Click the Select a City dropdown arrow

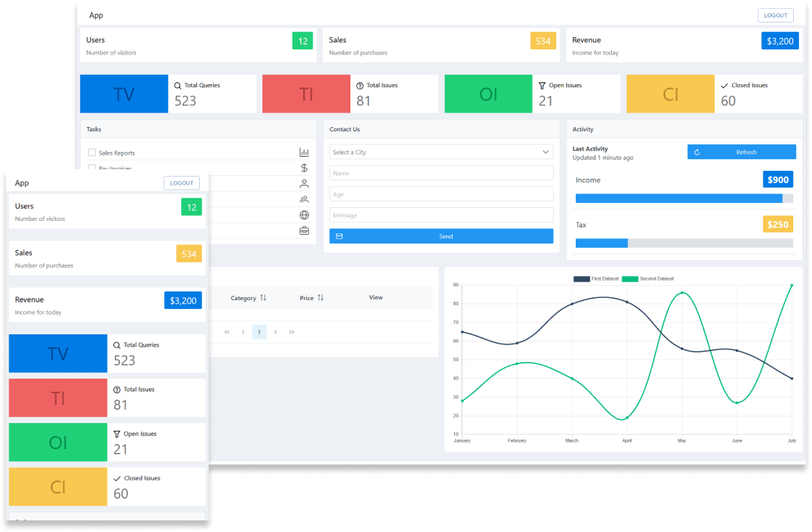click(x=545, y=152)
